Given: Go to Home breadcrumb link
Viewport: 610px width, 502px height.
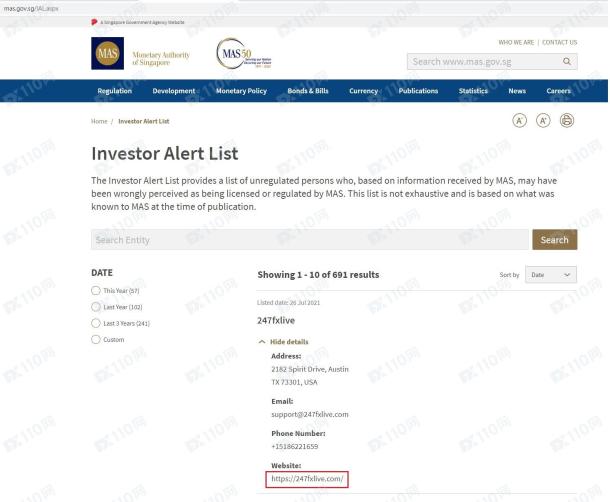Looking at the screenshot, I should click(99, 121).
